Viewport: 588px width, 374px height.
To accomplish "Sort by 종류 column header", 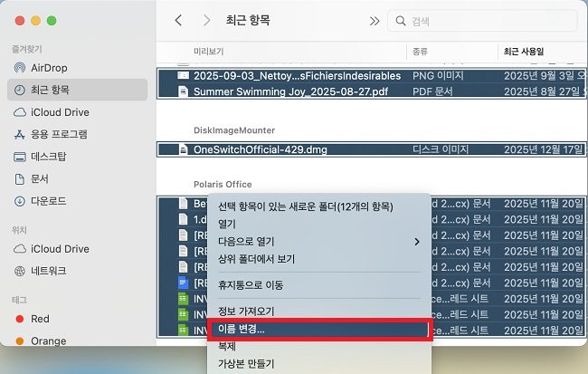I will 420,52.
